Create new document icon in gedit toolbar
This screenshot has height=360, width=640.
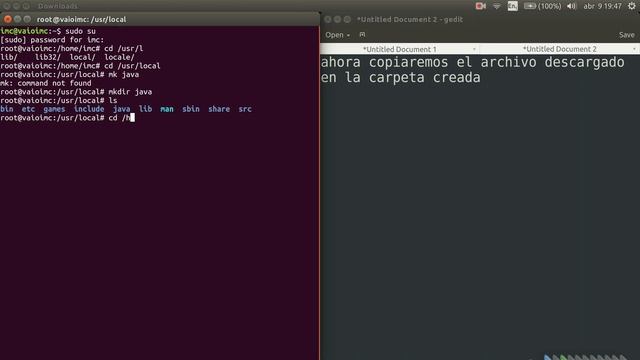pos(362,35)
